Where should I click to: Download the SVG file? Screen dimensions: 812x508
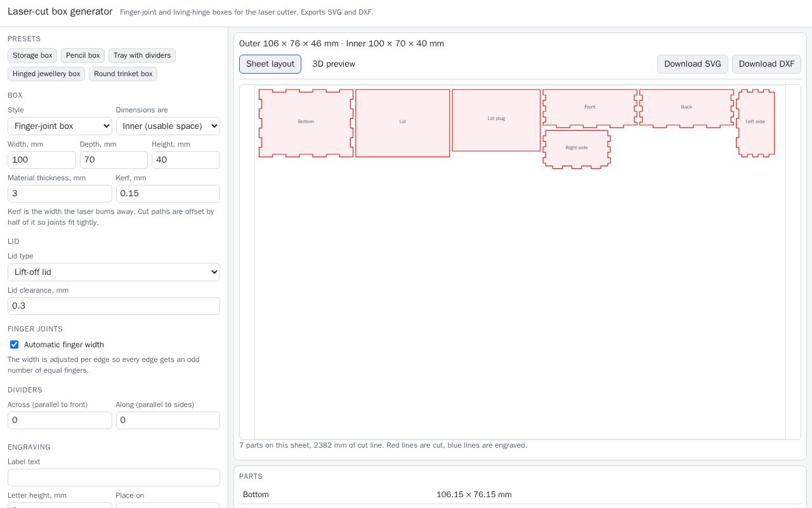pos(693,64)
